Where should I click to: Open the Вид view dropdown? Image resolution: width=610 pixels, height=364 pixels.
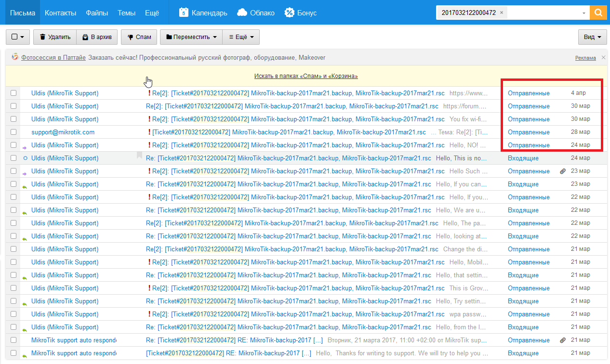[592, 37]
